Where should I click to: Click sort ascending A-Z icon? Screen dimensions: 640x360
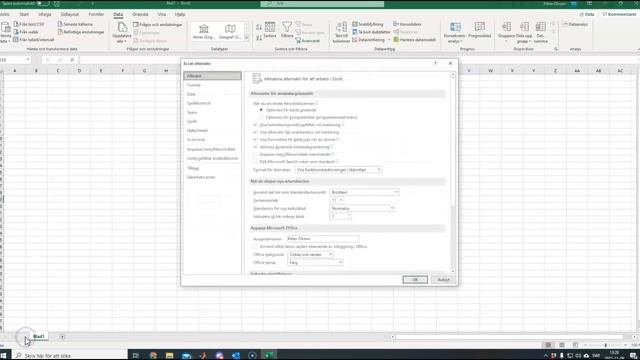pyautogui.click(x=259, y=27)
